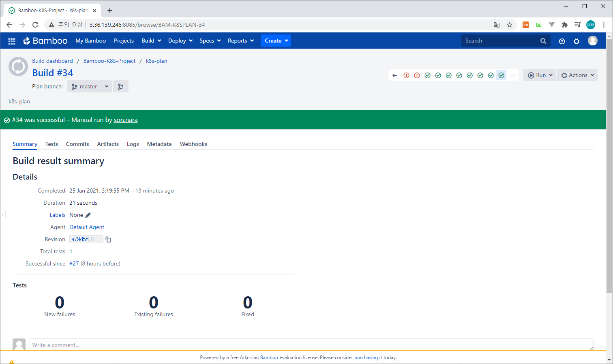Open the Default Agent link
This screenshot has height=364, width=613.
pos(87,227)
